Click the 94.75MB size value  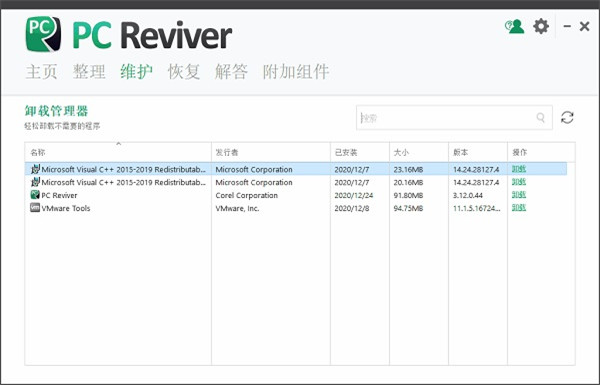(x=408, y=208)
